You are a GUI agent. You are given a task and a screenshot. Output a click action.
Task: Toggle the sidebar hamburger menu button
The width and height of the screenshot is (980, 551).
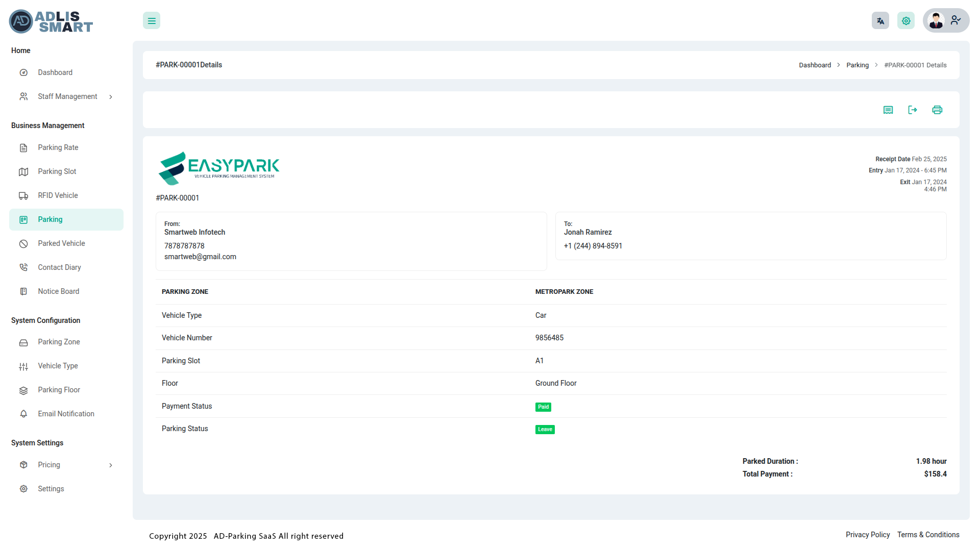(152, 21)
